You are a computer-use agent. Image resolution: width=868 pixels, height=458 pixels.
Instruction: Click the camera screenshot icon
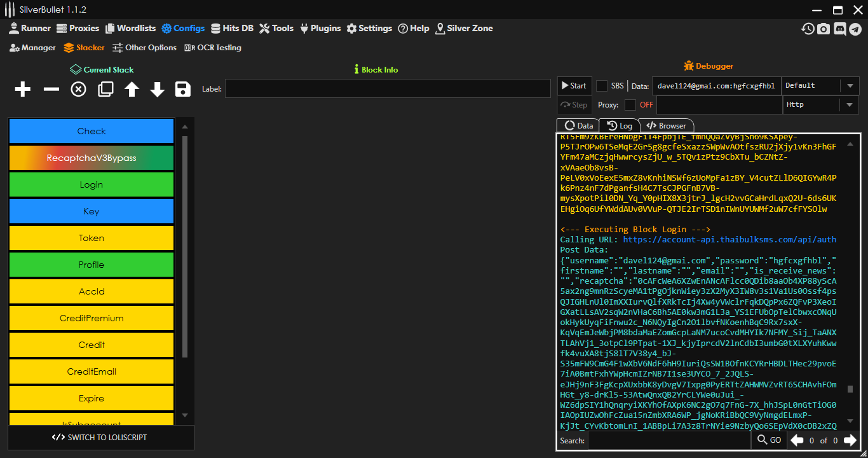pyautogui.click(x=824, y=29)
